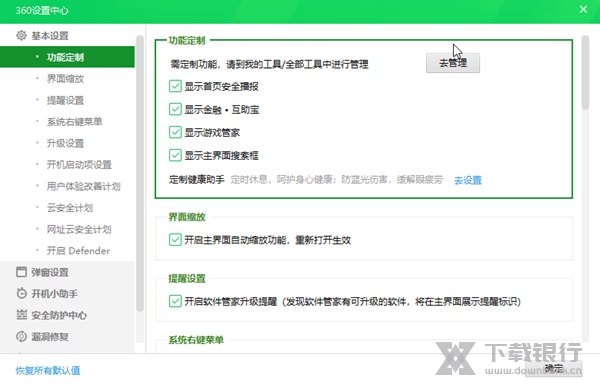Click the 去设置 link for 健康助手
Screen dimensions: 600x384
(x=468, y=180)
